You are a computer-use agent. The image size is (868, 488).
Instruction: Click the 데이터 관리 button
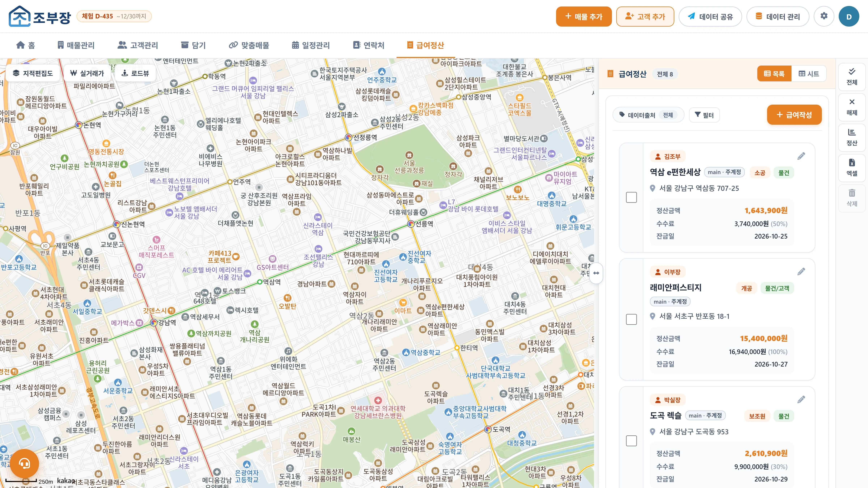[778, 16]
